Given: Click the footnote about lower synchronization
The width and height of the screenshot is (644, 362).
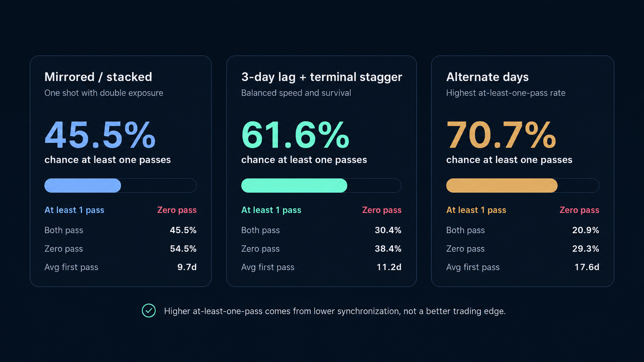Looking at the screenshot, I should 335,311.
